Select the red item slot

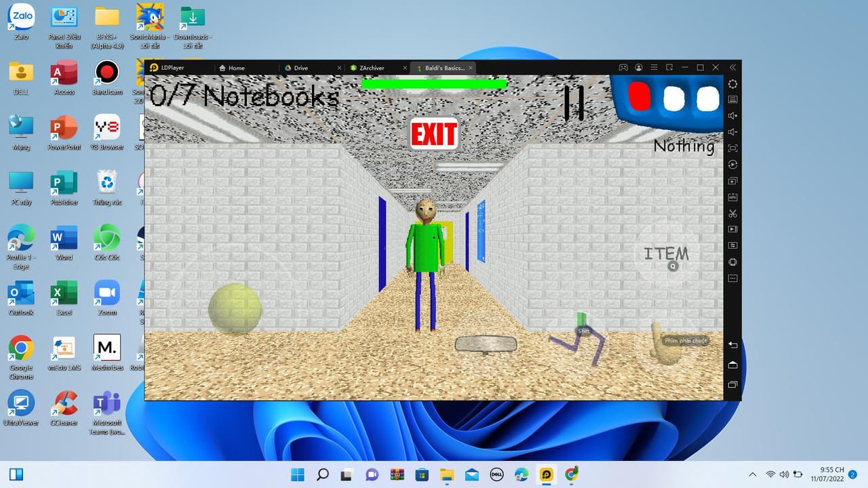click(639, 97)
